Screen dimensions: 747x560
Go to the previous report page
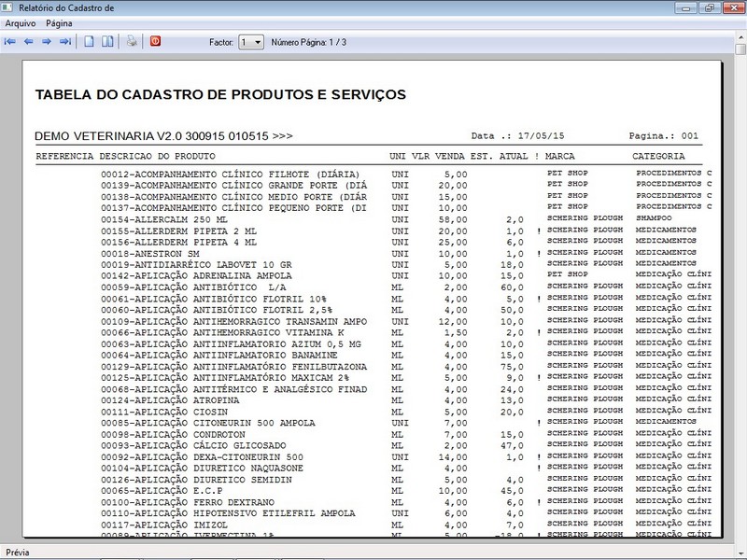pyautogui.click(x=29, y=42)
